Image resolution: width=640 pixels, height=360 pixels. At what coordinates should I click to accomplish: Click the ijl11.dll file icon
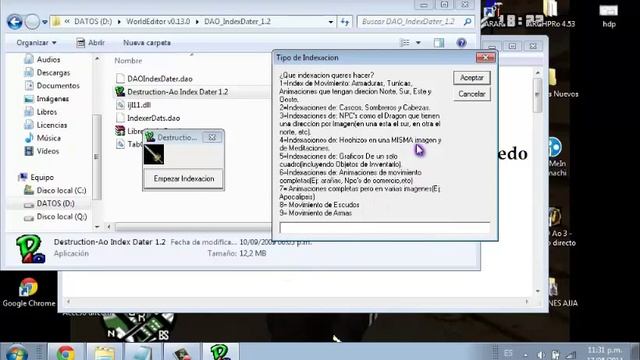pos(120,105)
